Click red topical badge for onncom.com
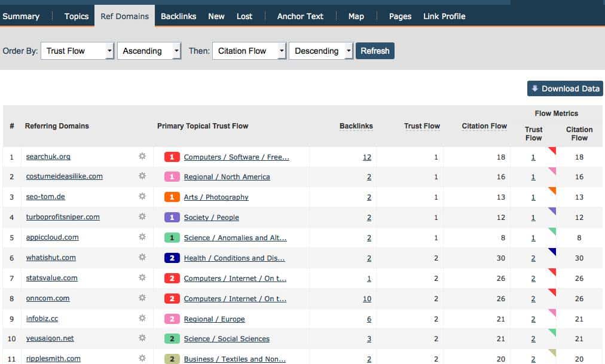The width and height of the screenshot is (605, 364). coord(172,298)
